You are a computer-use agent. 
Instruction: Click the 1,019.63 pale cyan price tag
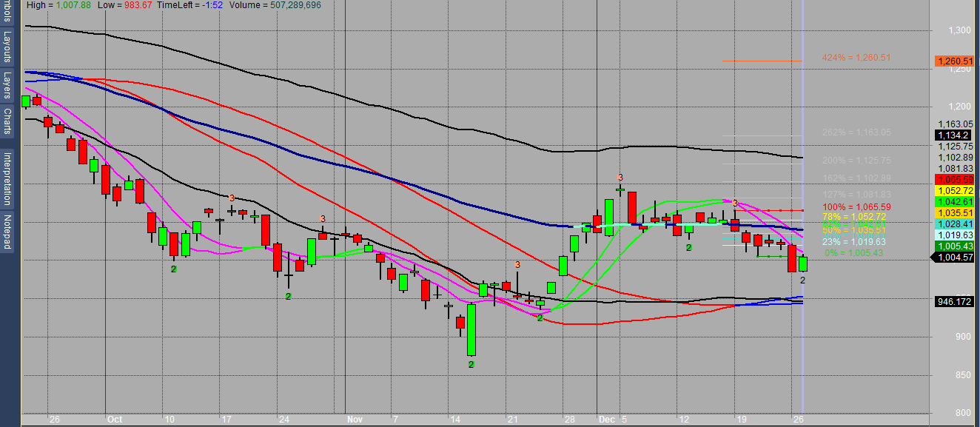[x=954, y=235]
